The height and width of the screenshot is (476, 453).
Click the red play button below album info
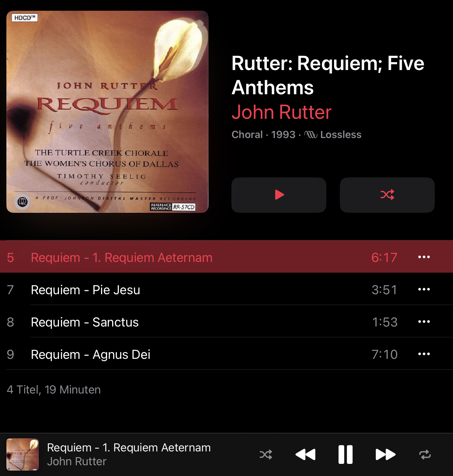[279, 195]
